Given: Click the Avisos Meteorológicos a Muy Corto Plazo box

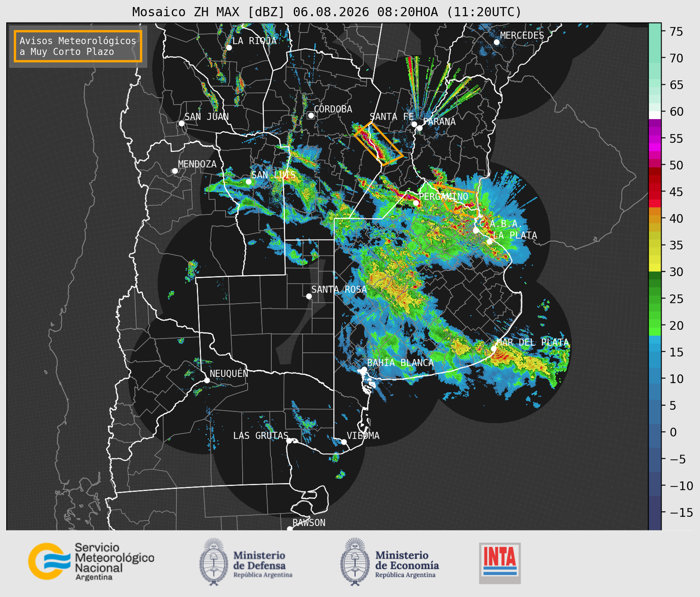Looking at the screenshot, I should 78,46.
